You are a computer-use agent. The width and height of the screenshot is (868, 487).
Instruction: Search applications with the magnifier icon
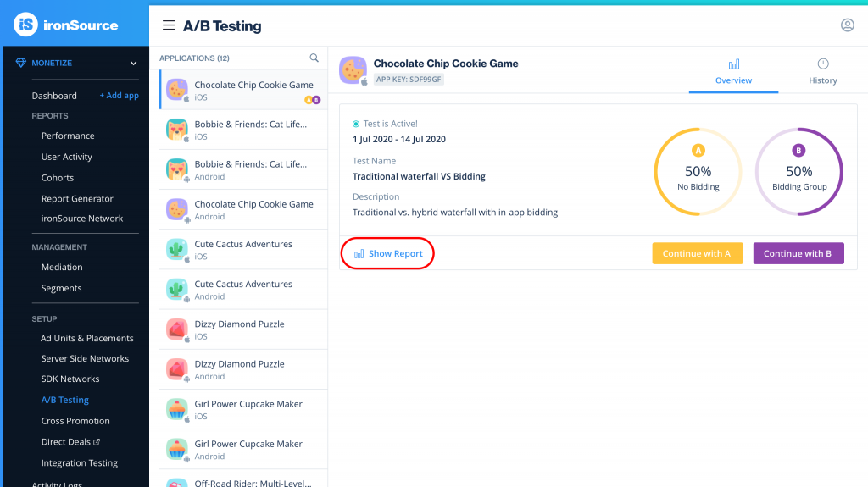click(x=314, y=58)
